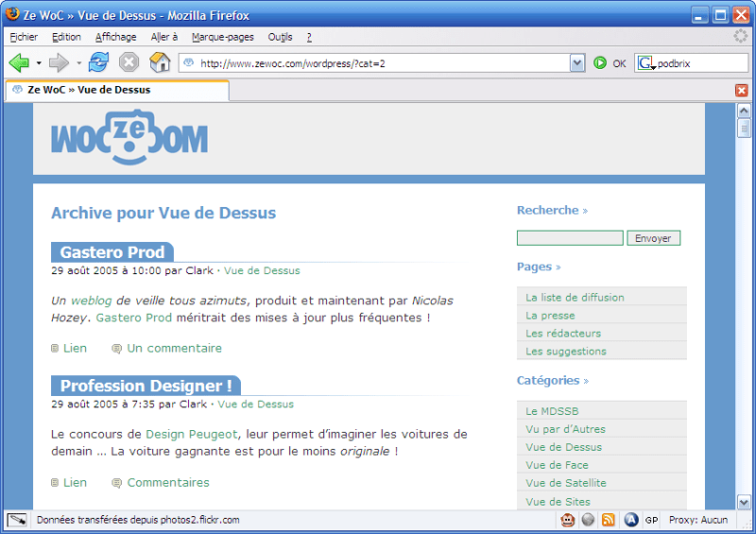Click the monkey icon in status bar

568,520
